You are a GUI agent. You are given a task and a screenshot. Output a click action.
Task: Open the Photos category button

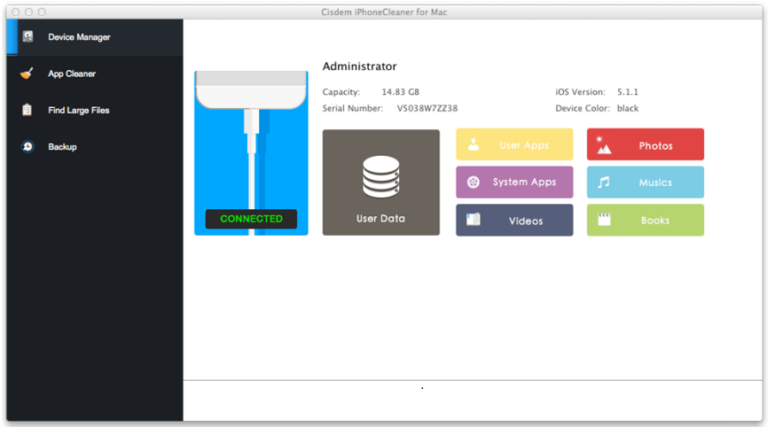click(x=645, y=145)
